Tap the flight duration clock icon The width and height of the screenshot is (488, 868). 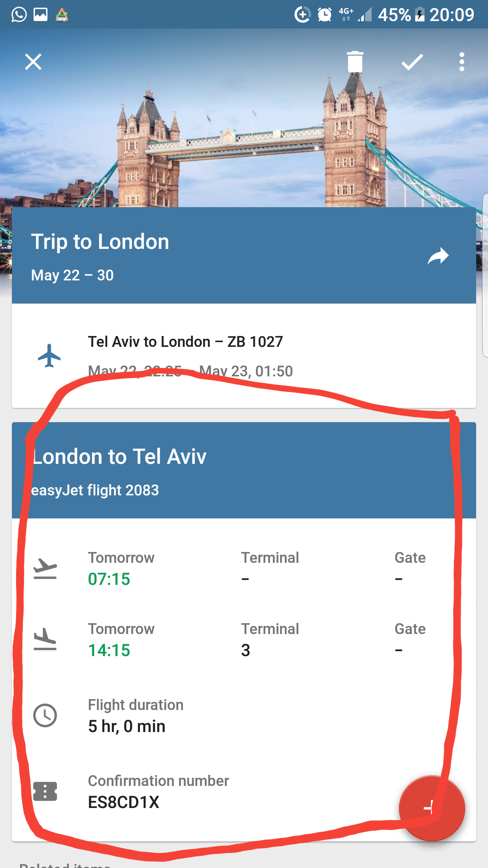click(x=45, y=715)
